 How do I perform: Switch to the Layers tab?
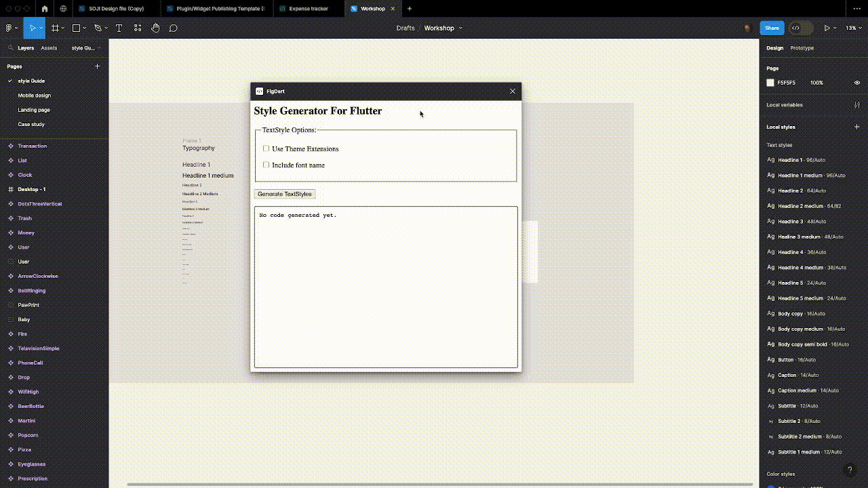click(x=26, y=48)
